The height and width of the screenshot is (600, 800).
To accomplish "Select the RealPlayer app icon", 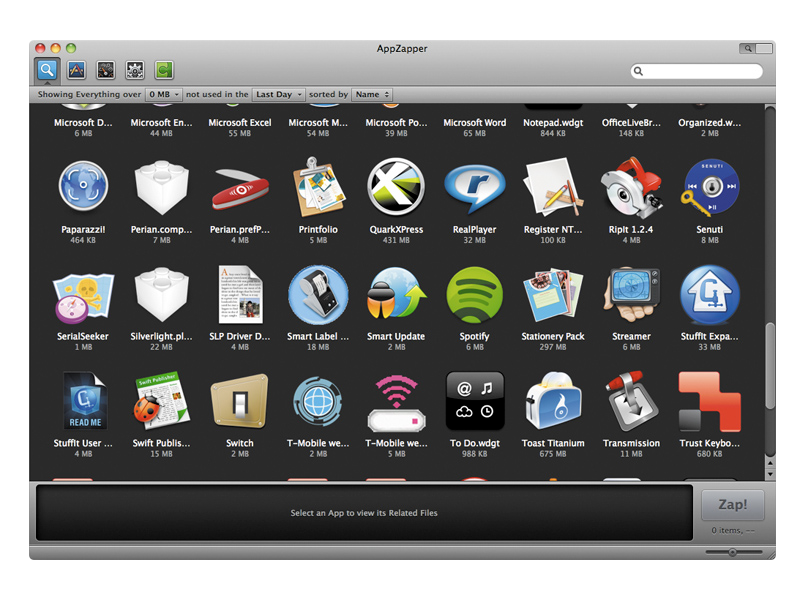I will [x=474, y=189].
